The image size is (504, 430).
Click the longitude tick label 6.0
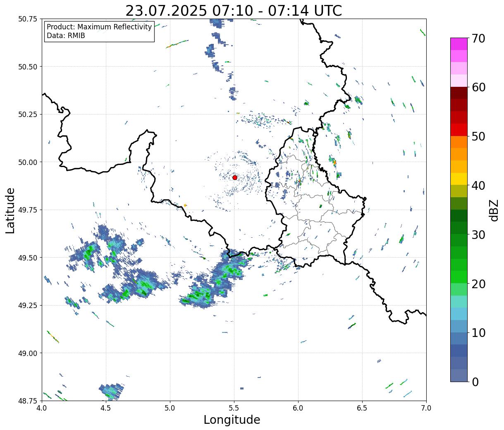pos(298,408)
